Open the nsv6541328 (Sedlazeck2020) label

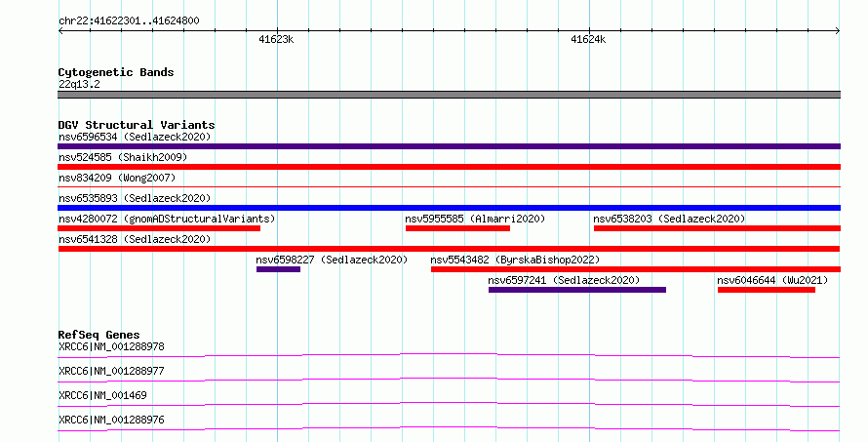point(135,239)
